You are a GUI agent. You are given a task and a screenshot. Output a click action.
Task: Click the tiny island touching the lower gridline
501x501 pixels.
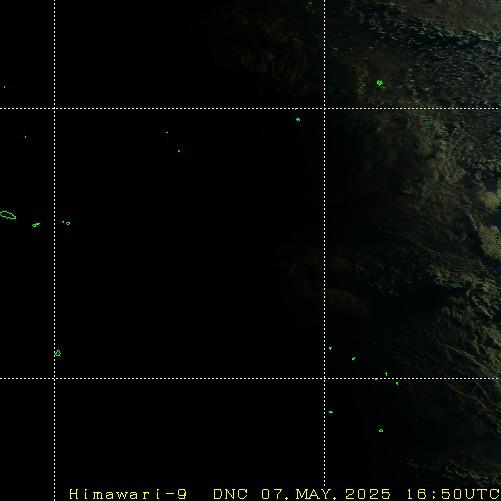[376, 379]
